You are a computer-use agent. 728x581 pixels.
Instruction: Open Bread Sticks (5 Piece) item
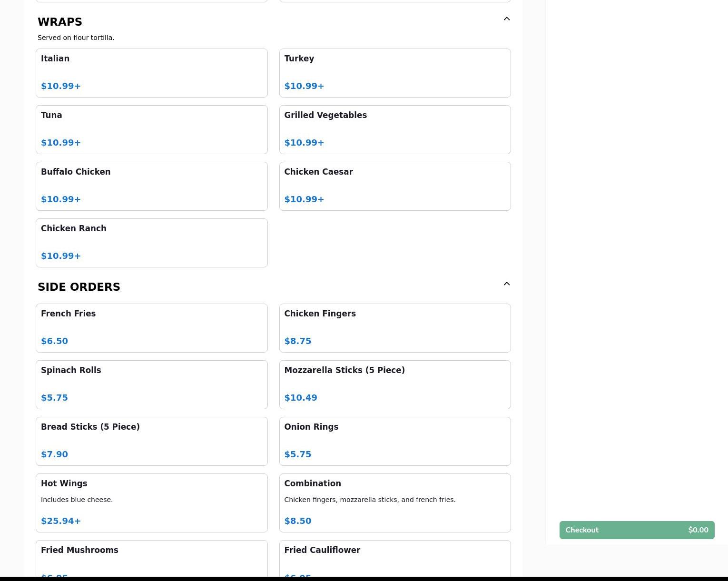pyautogui.click(x=151, y=441)
